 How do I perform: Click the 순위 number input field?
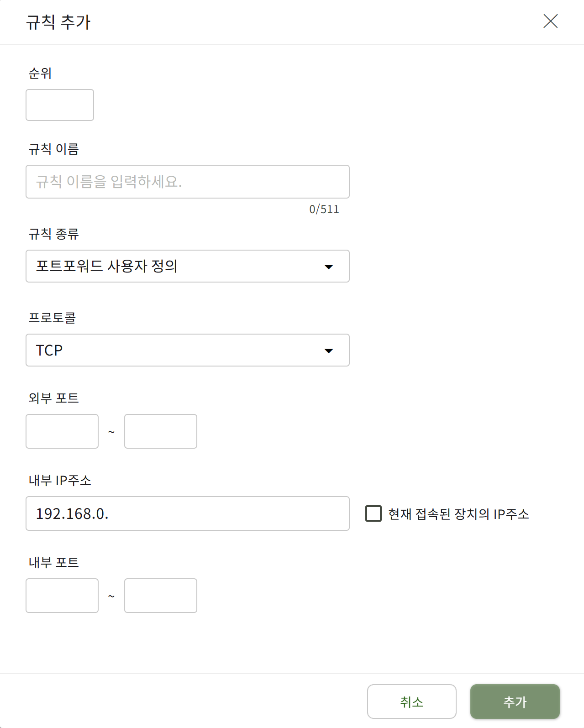click(x=59, y=105)
